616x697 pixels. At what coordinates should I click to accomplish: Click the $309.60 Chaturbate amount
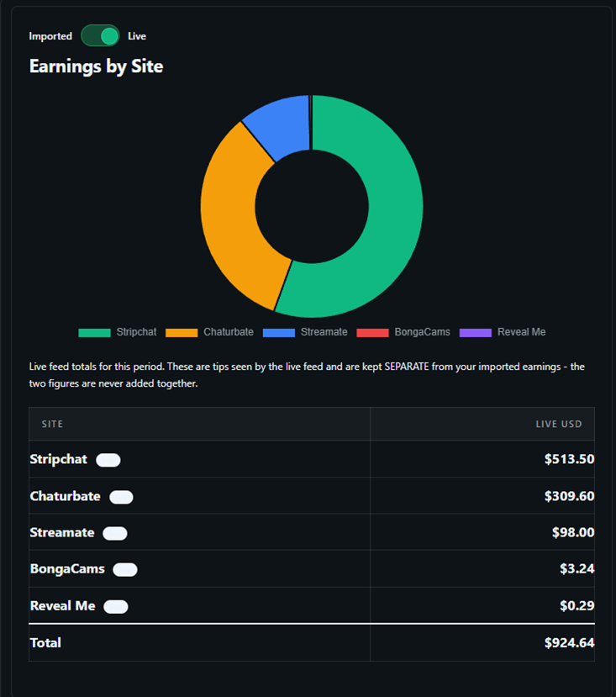[x=569, y=496]
